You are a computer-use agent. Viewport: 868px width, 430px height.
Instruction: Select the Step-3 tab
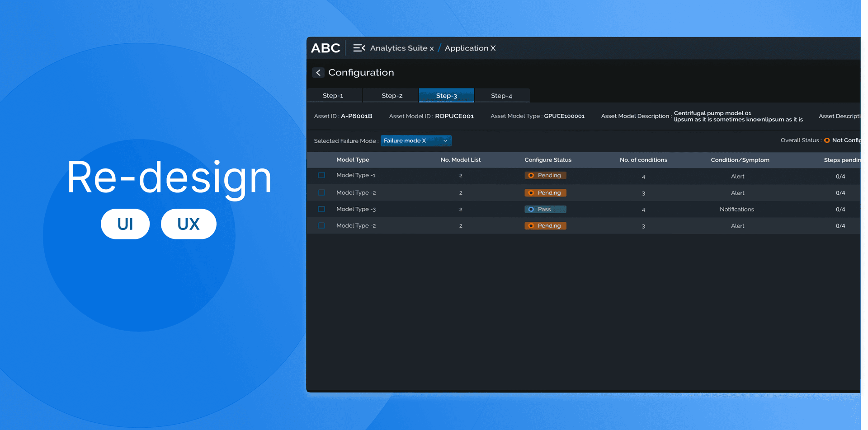pos(446,95)
